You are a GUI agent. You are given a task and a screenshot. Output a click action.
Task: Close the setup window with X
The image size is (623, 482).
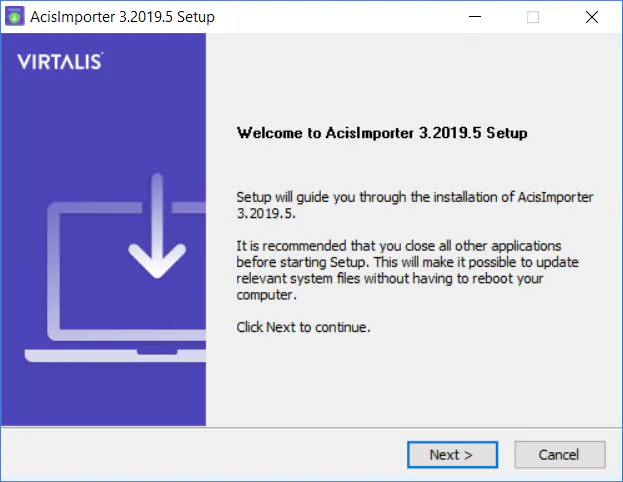click(x=592, y=17)
